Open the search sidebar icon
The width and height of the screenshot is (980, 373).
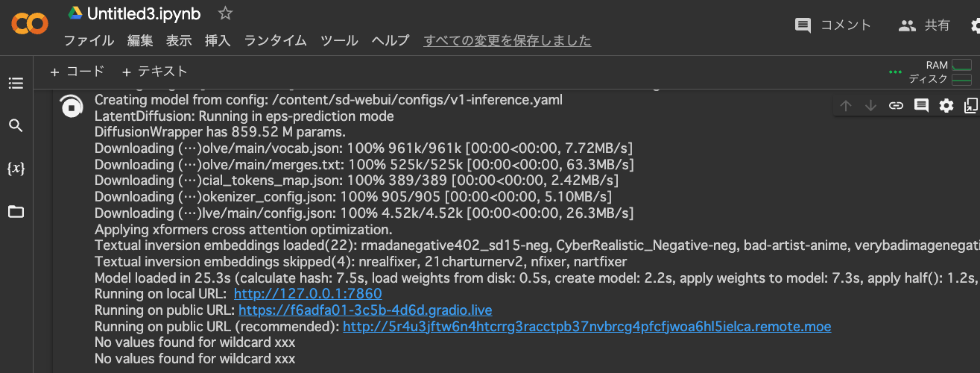point(16,125)
